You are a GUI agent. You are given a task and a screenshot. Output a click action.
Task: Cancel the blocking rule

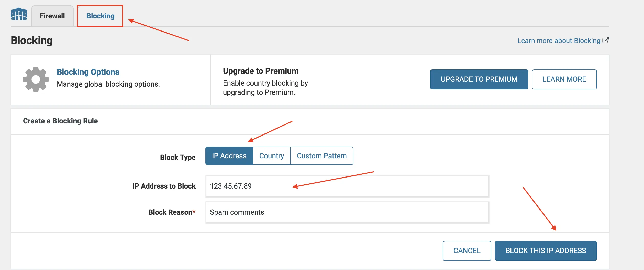click(x=467, y=251)
